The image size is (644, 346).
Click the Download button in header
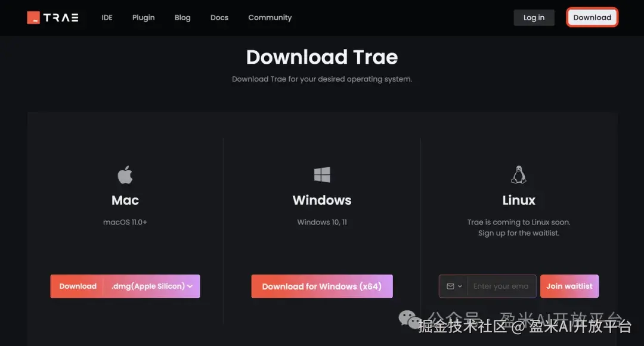[592, 18]
